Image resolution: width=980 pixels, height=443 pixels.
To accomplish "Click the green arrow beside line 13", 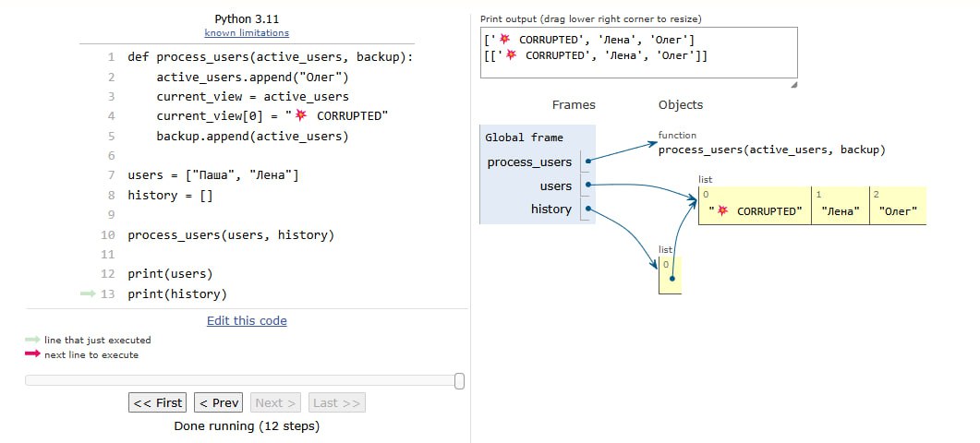I will click(x=88, y=294).
